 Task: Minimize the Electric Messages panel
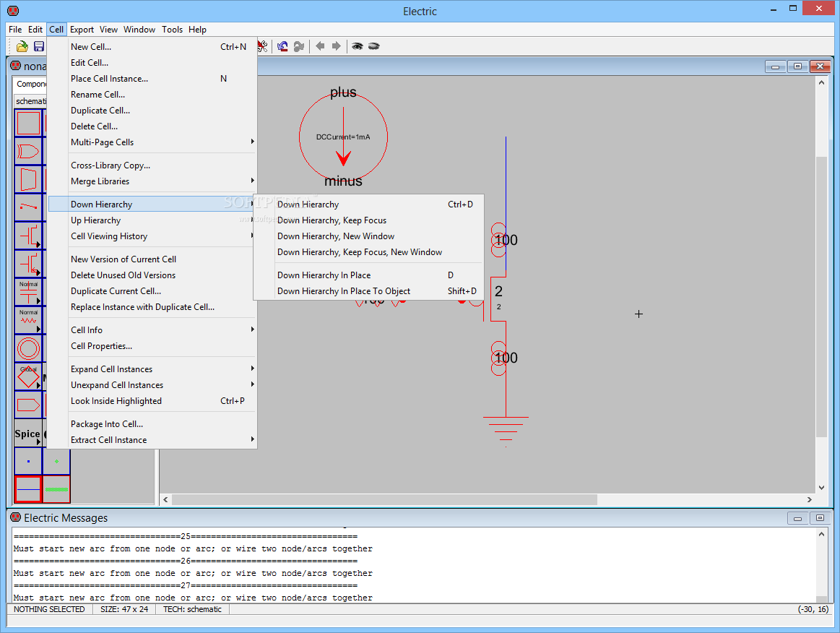[x=797, y=518]
